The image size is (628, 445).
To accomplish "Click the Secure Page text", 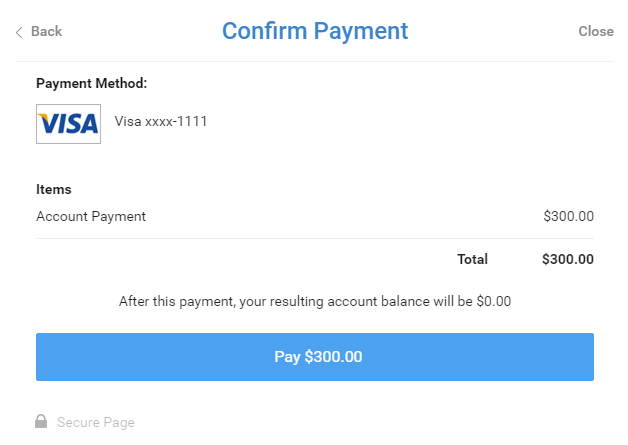I will pos(95,422).
